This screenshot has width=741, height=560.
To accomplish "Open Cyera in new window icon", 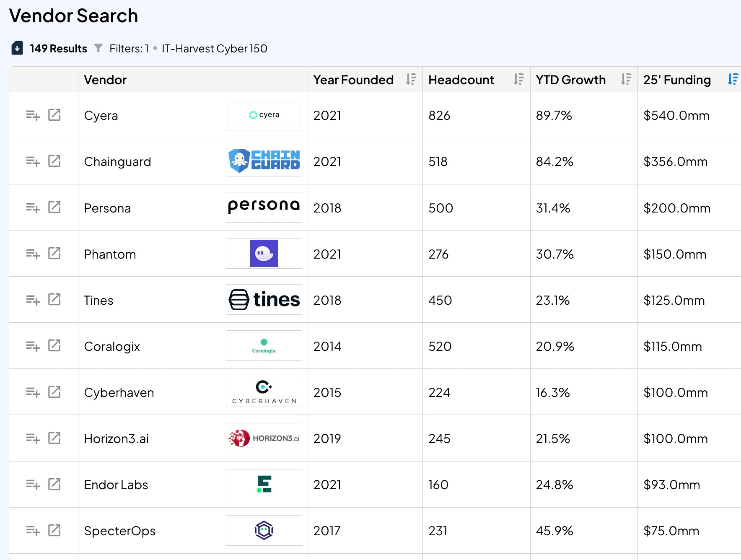I will [x=54, y=115].
